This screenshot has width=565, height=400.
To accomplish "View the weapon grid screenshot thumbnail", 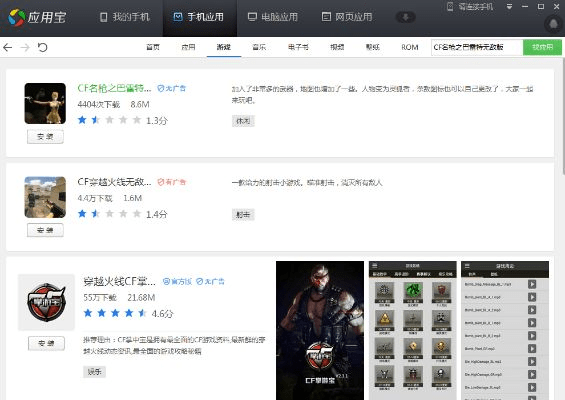I will 413,330.
